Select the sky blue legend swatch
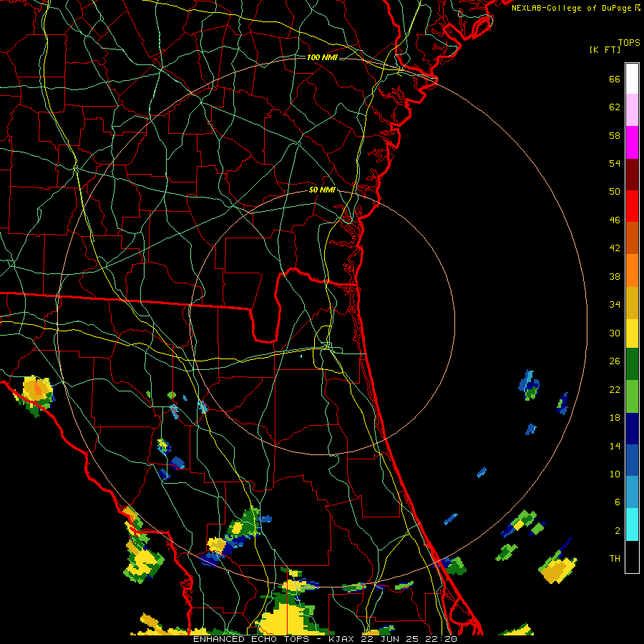644x644 pixels. [632, 492]
